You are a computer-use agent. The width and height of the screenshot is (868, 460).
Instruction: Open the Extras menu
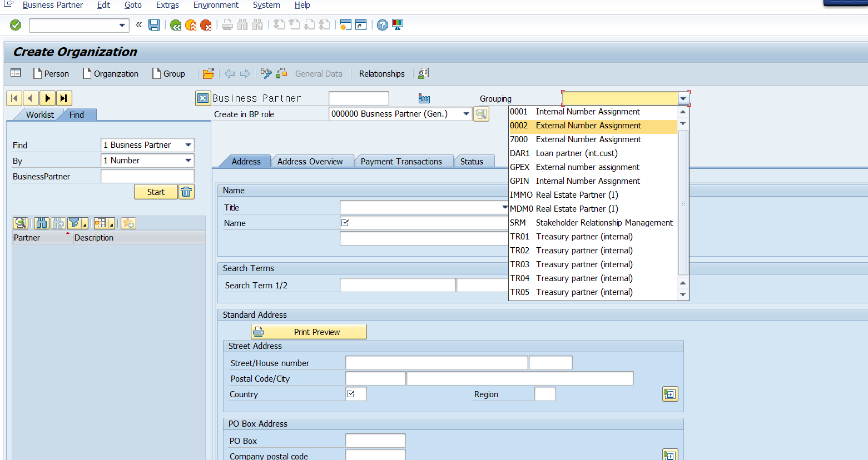point(167,5)
